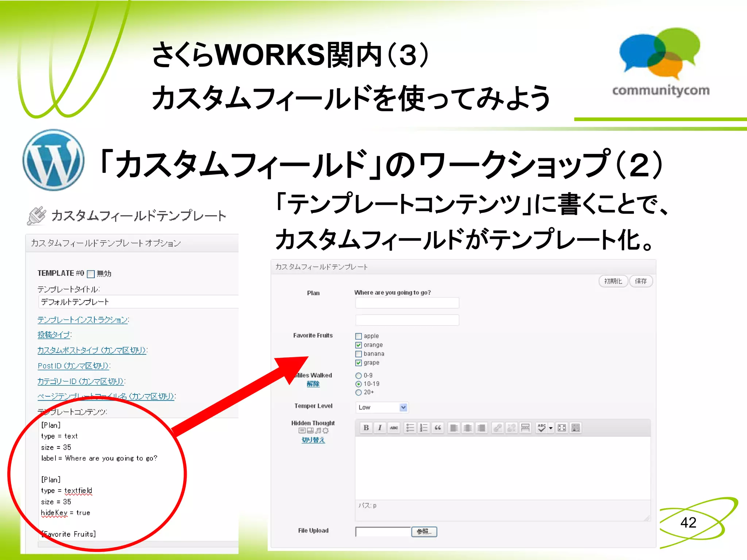Apply blockquote formatting
Viewport: 747px width, 560px height.
pyautogui.click(x=438, y=428)
